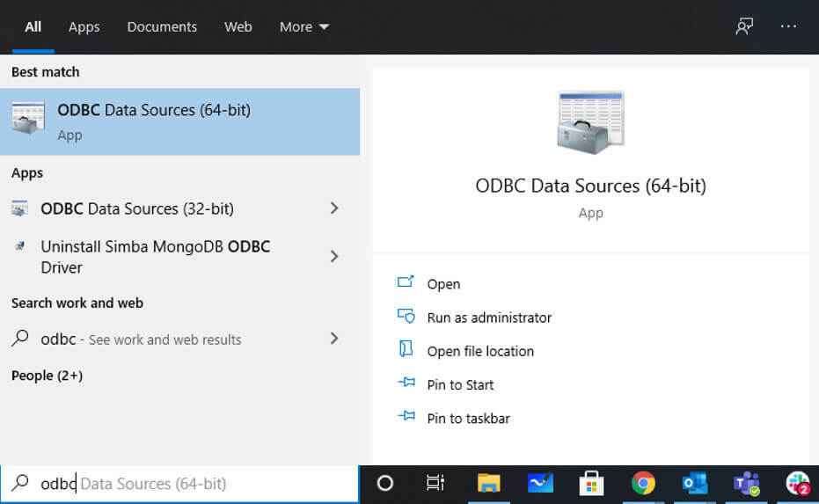Expand the odbc web results chevron
819x504 pixels.
[x=334, y=339]
